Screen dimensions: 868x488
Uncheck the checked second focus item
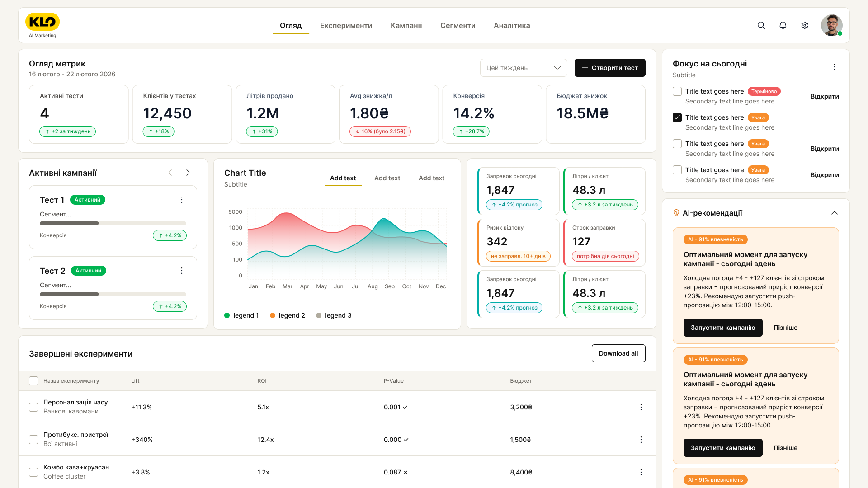[677, 117]
